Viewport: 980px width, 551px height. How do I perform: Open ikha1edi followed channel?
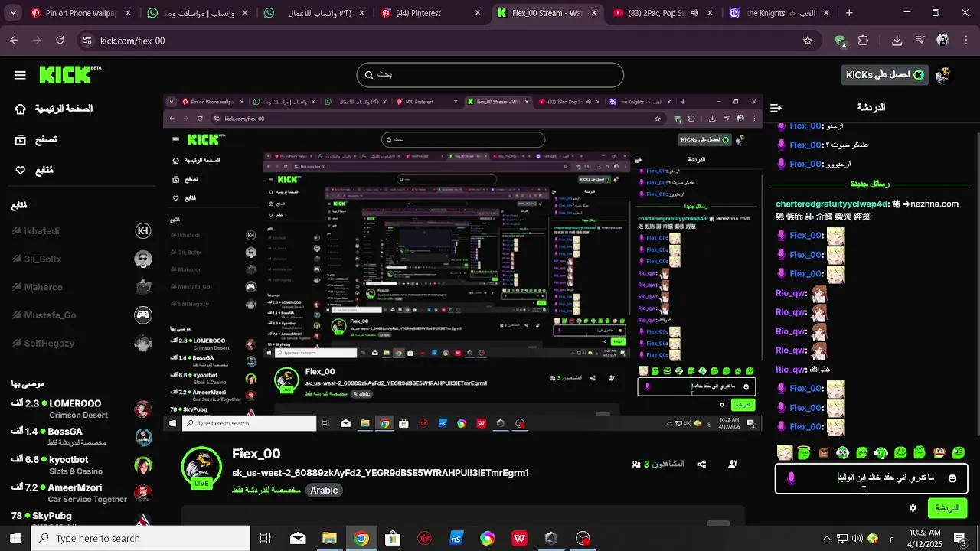[x=82, y=230]
